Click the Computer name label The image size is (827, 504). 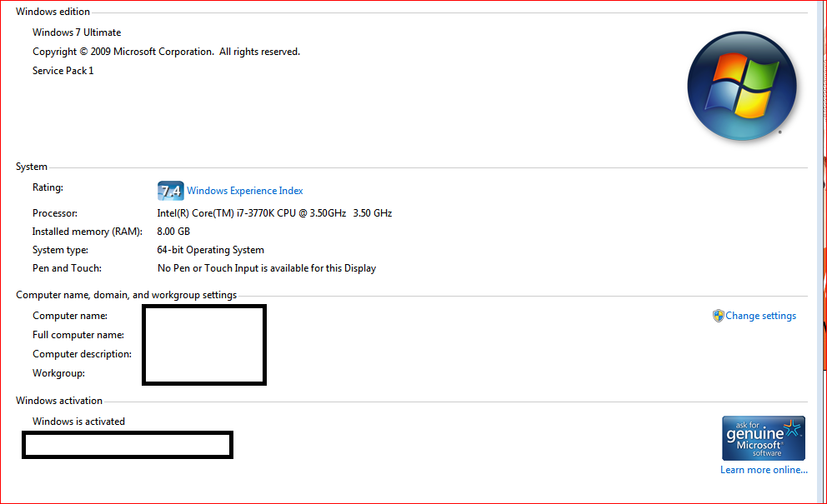pos(70,316)
